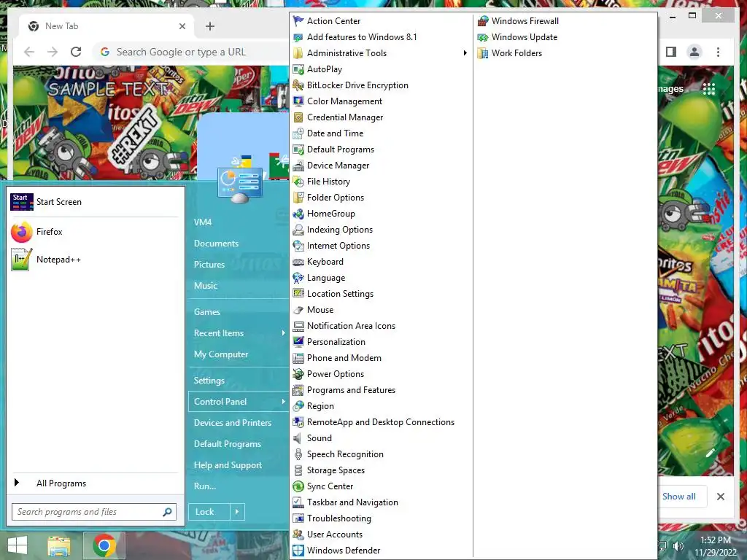Click the AutoPlay icon
Screen dimensions: 747x560
298,69
